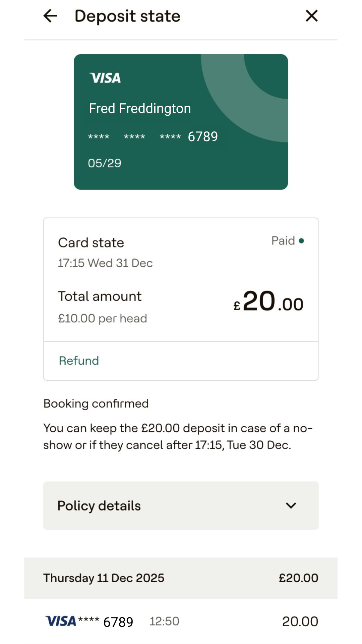Select the 20.00 transaction amount
This screenshot has height=644, width=362.
(300, 621)
